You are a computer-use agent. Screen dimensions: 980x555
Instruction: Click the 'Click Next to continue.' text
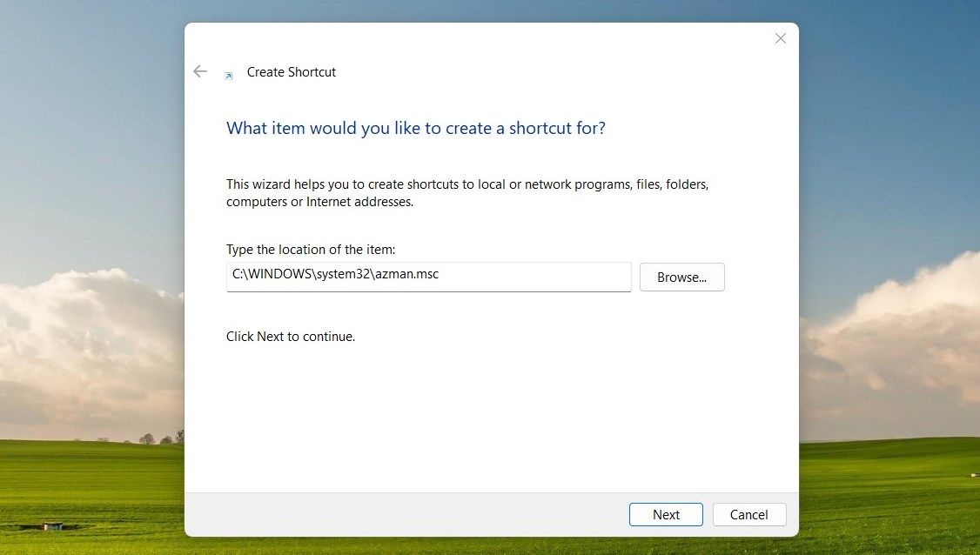click(x=291, y=337)
